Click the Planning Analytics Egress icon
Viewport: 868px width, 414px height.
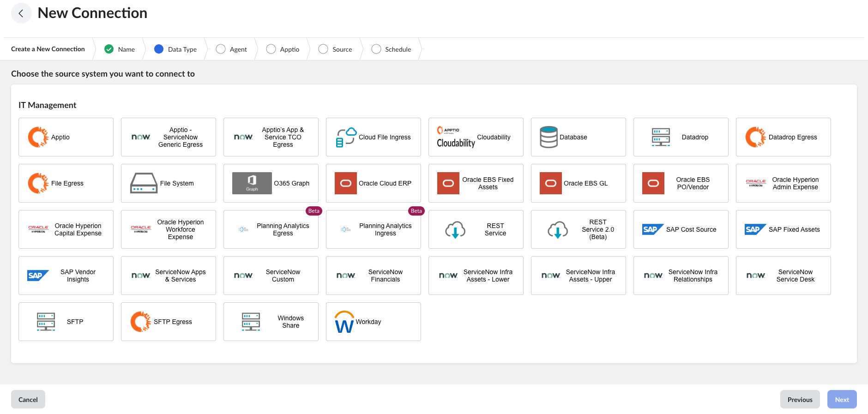point(243,229)
